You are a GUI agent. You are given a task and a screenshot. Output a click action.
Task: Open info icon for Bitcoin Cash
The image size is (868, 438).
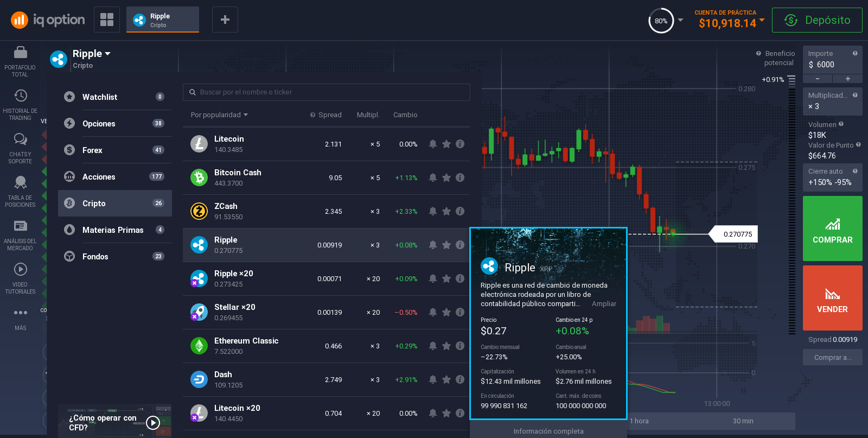[x=460, y=177]
